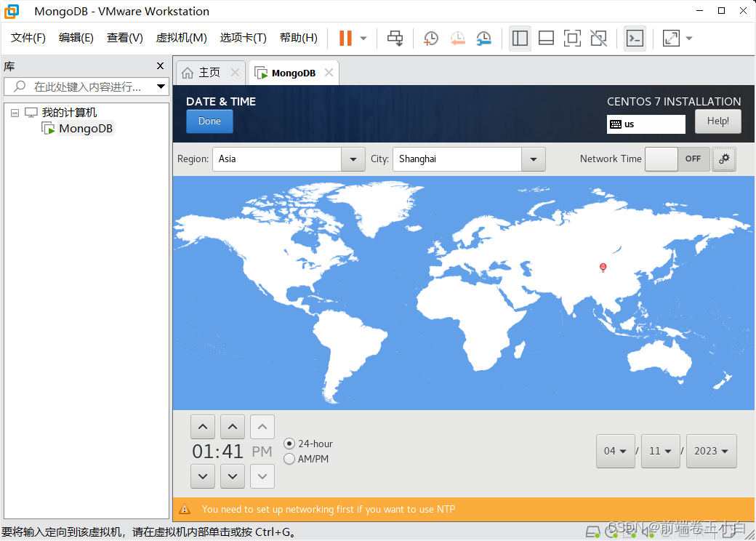
Task: Open the console view
Action: click(x=635, y=38)
